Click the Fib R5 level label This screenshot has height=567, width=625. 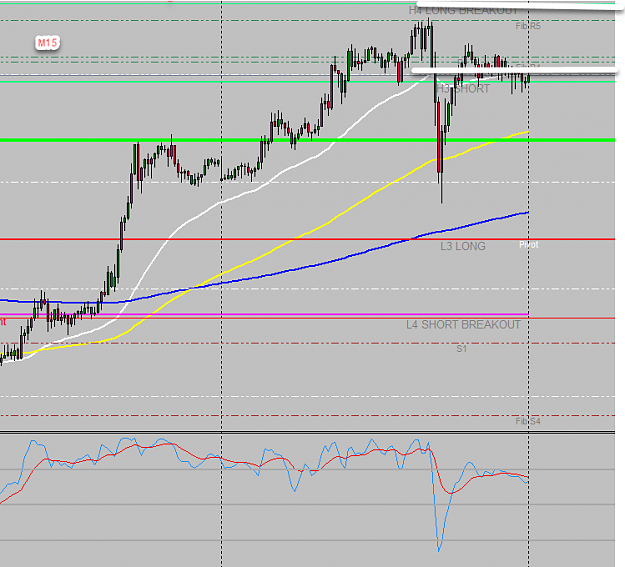pyautogui.click(x=528, y=26)
